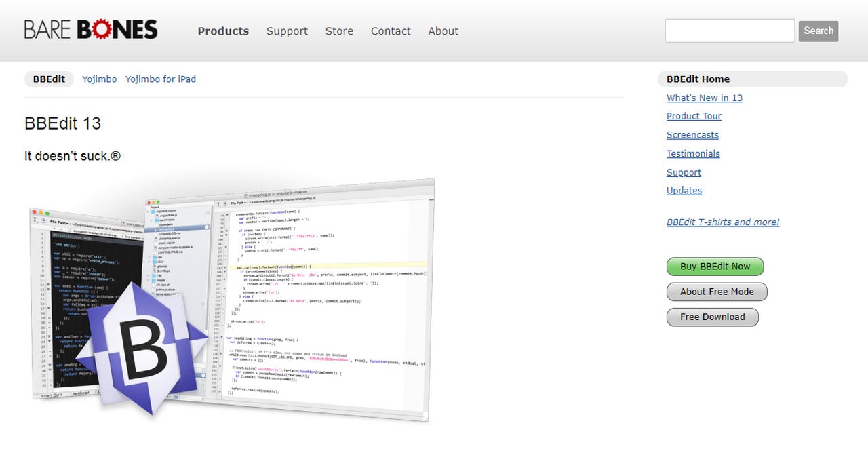Viewport: 868px width, 453px height.
Task: Open the About page
Action: tap(443, 31)
